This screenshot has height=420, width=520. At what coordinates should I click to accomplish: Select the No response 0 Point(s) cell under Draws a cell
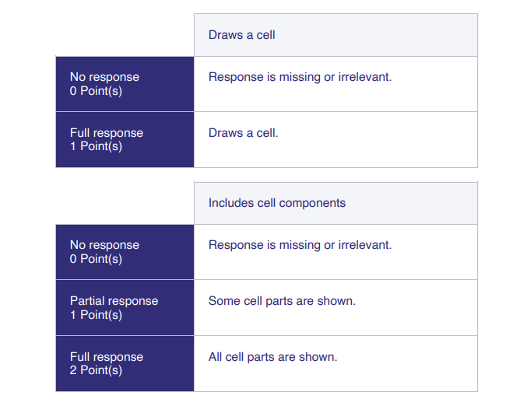[x=125, y=84]
